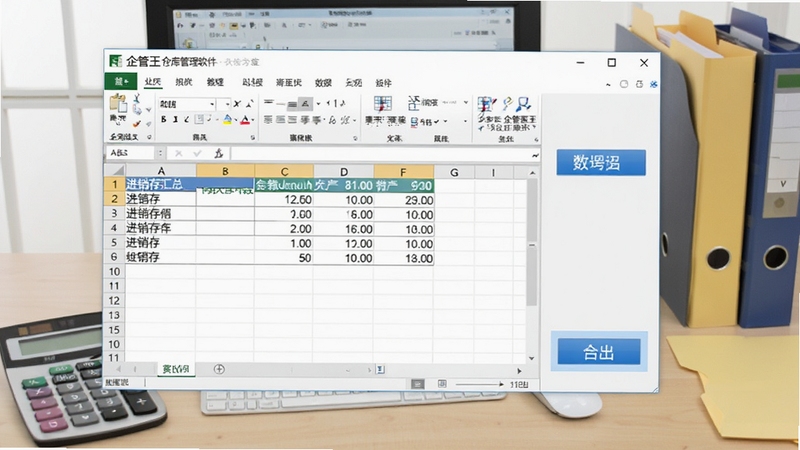
Task: Select column A header
Action: tap(161, 171)
